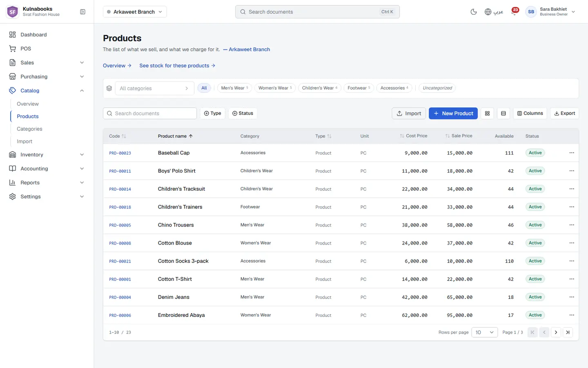Focus the top Search documents field

317,12
